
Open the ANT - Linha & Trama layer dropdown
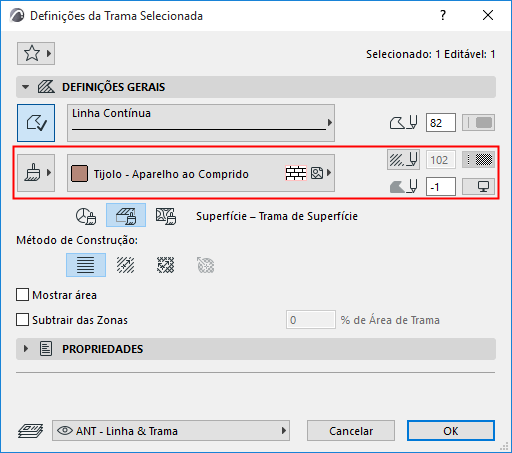171,431
